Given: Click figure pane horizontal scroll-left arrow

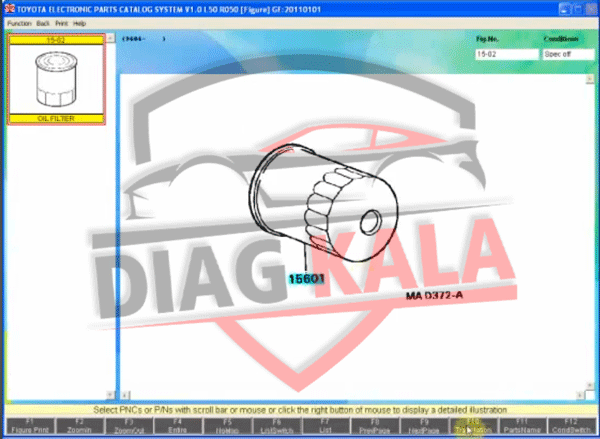Looking at the screenshot, I should [125, 395].
